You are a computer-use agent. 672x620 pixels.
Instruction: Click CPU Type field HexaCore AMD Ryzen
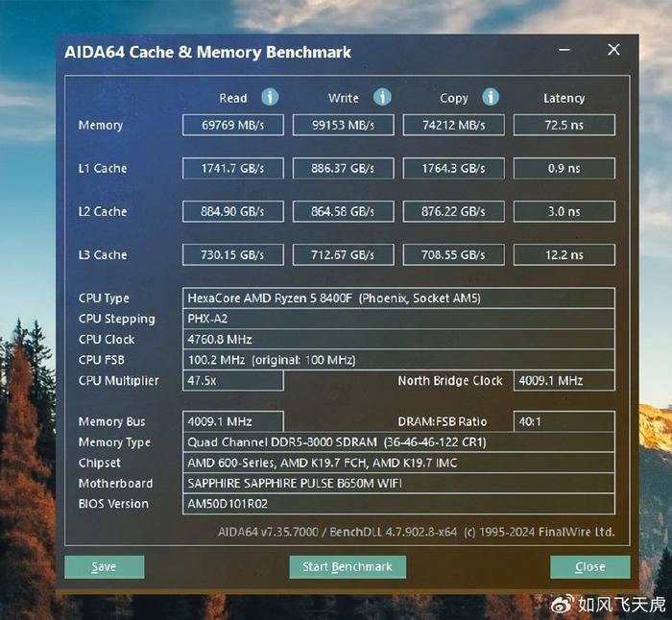pyautogui.click(x=398, y=298)
